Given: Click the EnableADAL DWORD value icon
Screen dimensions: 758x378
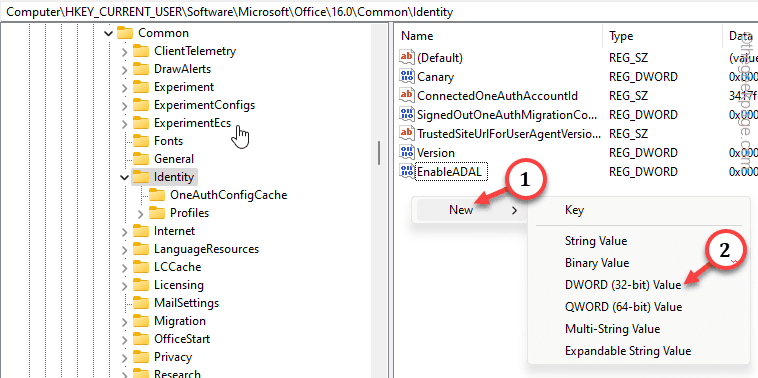Looking at the screenshot, I should pyautogui.click(x=407, y=171).
